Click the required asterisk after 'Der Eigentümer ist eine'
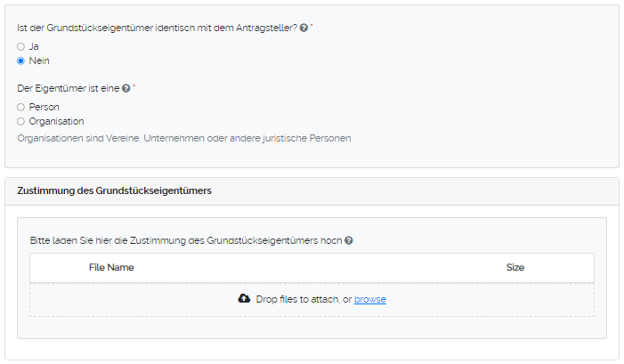 tap(134, 87)
